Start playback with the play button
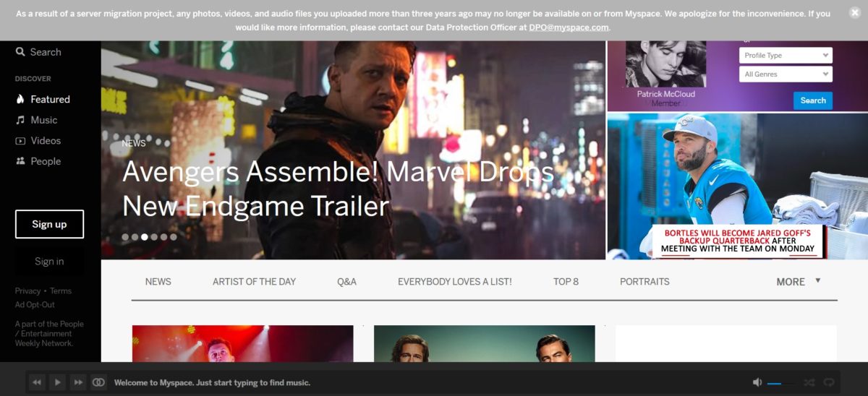The image size is (868, 396). 58,382
